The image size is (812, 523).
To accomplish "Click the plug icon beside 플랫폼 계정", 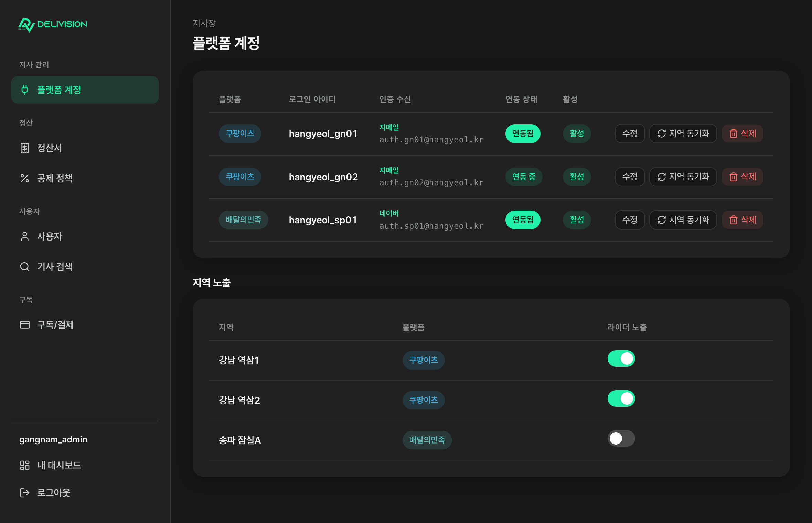I will coord(25,89).
